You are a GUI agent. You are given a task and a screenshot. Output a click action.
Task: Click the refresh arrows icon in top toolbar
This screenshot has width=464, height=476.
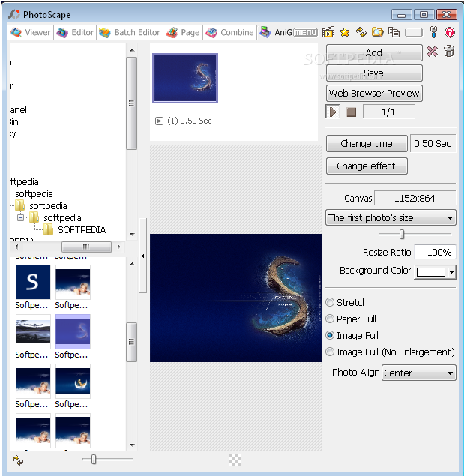pos(361,32)
